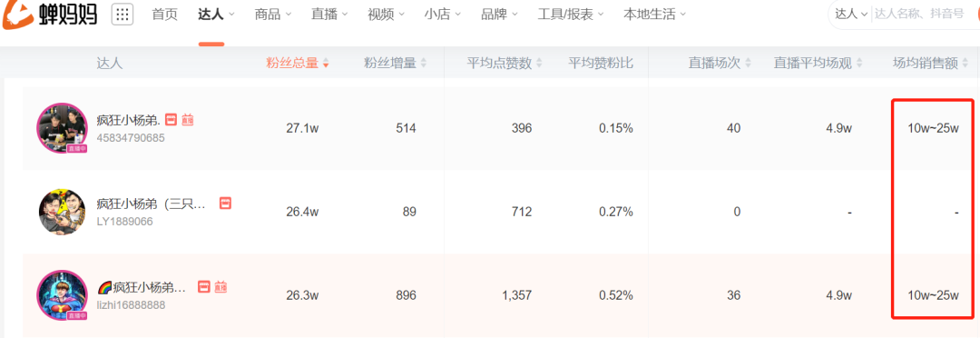
Task: Click 10w~25w sales in lizhi16888888 row
Action: 933,295
